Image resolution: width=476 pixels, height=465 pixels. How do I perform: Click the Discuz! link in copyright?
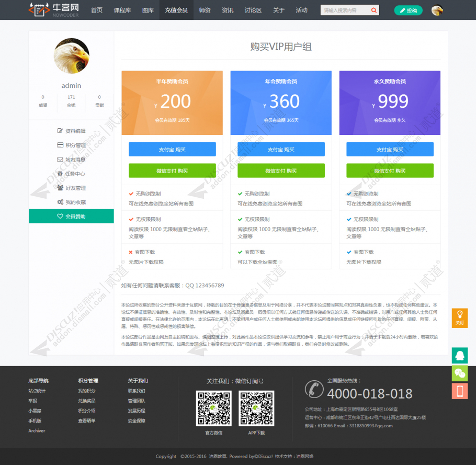point(265,456)
